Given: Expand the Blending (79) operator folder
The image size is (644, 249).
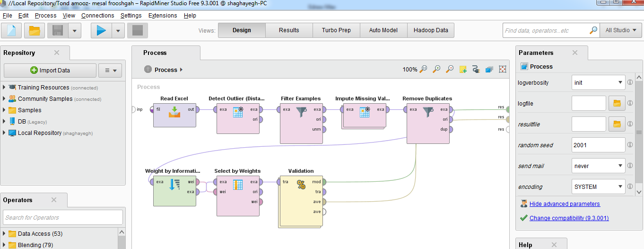Looking at the screenshot, I should 4,245.
